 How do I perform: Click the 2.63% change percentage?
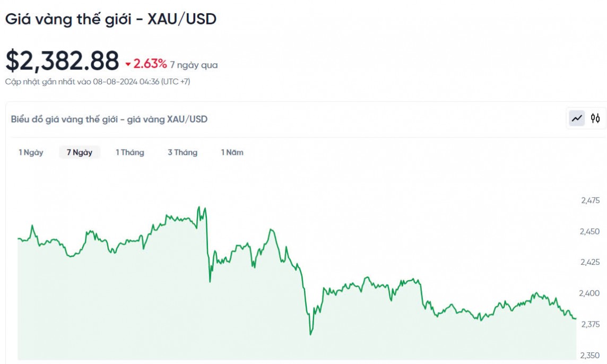click(x=150, y=64)
